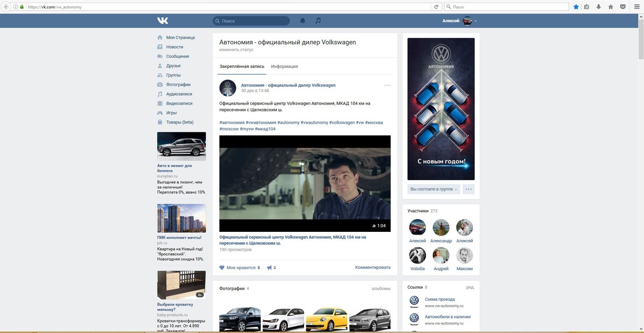
Task: Open the post author name link
Action: (x=288, y=85)
